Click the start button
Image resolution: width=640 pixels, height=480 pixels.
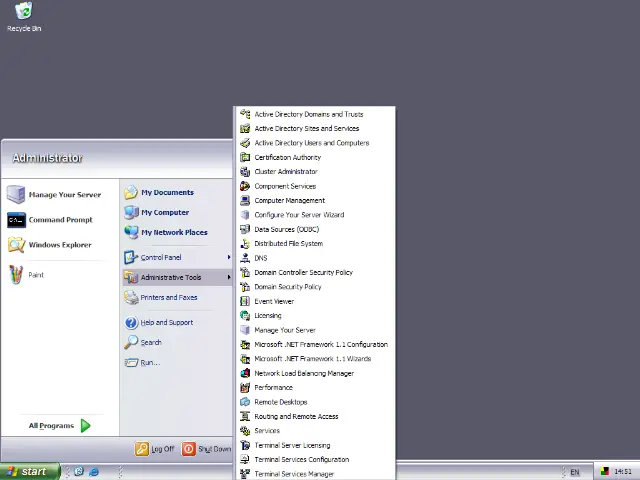point(29,471)
